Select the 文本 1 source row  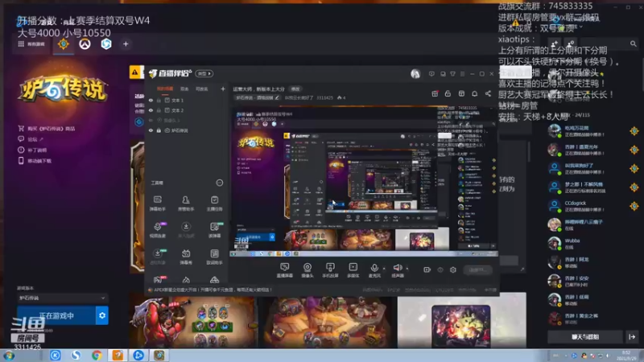point(186,100)
